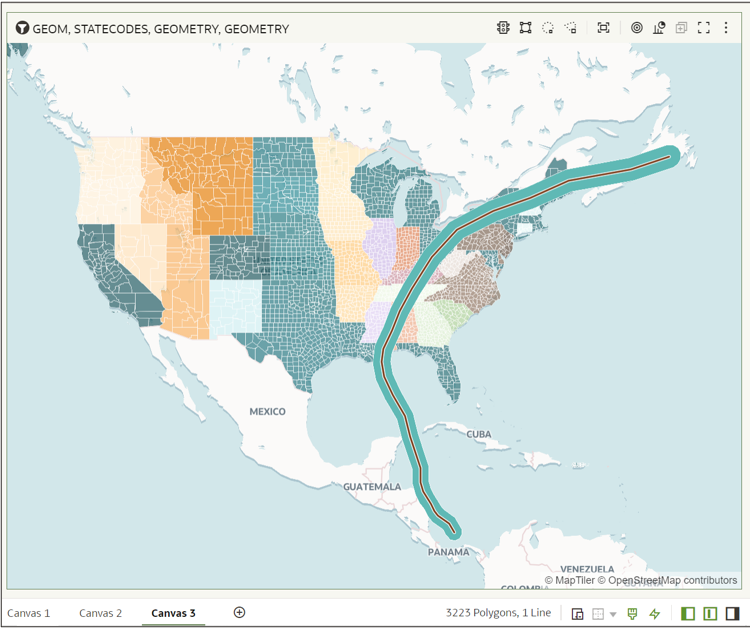Viewport: 750px width, 628px height.
Task: Click the OpenStreetMap contributors link
Action: coord(667,580)
